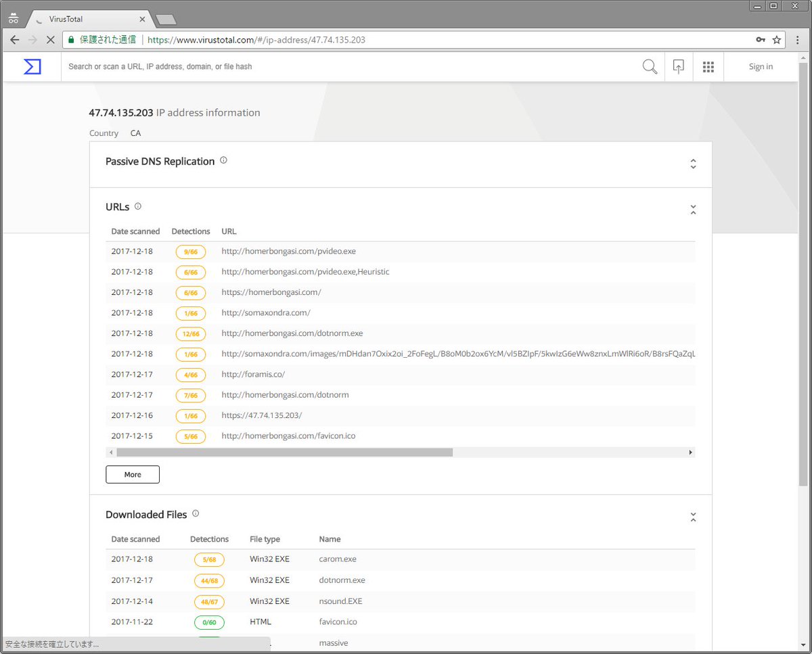Focus the URL, IP, domain or hash search field
Image resolution: width=812 pixels, height=654 pixels.
pos(348,66)
